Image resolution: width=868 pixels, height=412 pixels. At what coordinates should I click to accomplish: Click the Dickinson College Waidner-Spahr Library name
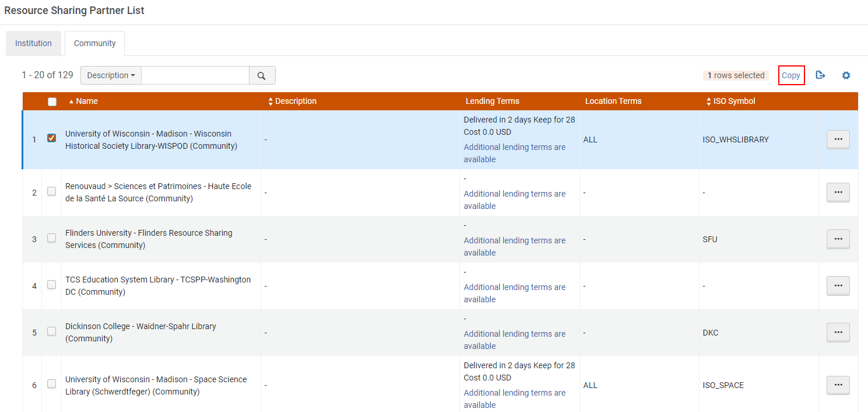[140, 332]
